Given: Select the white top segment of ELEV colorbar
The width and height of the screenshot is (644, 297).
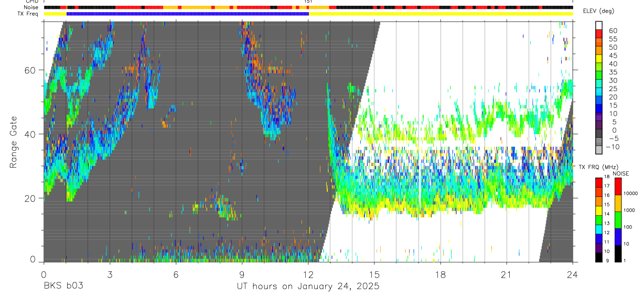Looking at the screenshot, I should 599,26.
